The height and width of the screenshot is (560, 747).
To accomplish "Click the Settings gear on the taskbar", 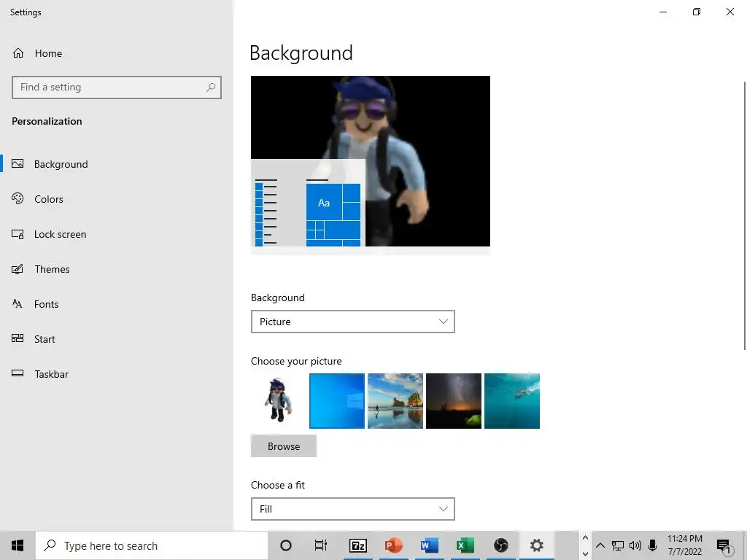I will pyautogui.click(x=536, y=545).
